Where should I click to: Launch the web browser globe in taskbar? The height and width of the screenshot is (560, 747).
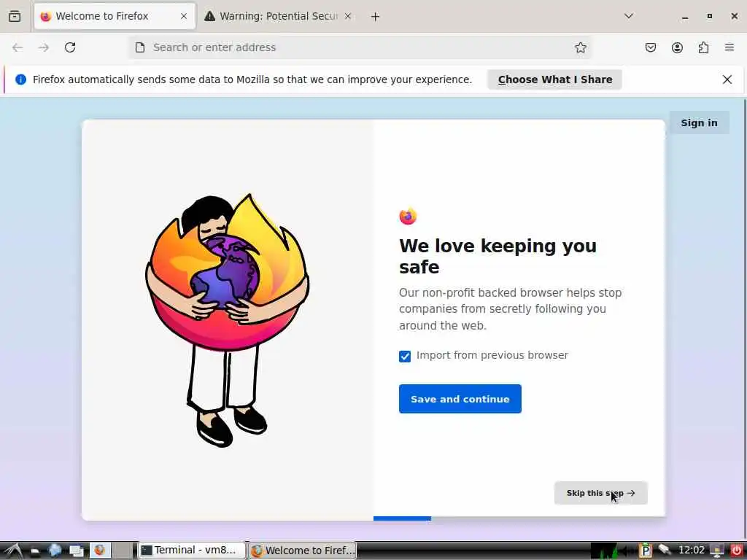point(55,551)
